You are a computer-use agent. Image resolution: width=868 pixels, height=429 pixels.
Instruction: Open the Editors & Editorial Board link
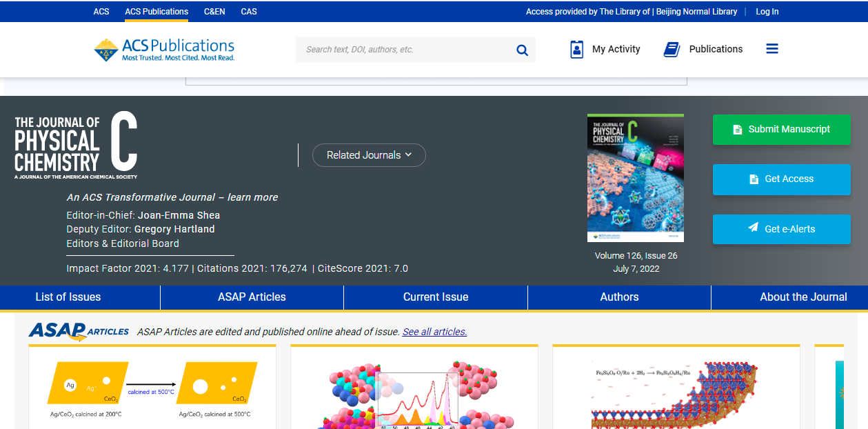coord(123,243)
